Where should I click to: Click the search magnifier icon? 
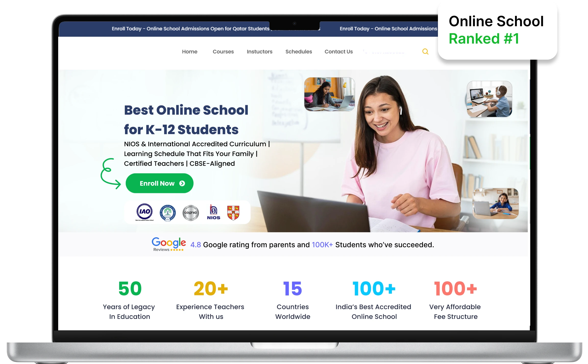425,52
